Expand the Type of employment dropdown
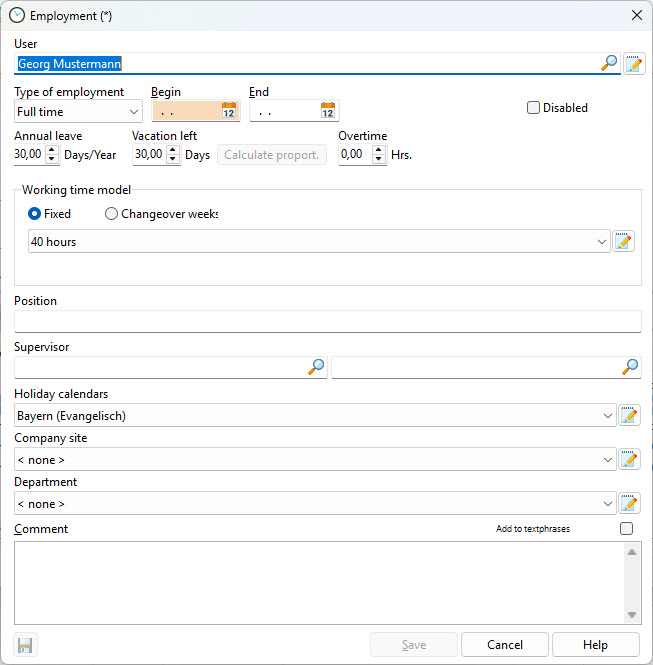This screenshot has width=653, height=665. [x=135, y=112]
